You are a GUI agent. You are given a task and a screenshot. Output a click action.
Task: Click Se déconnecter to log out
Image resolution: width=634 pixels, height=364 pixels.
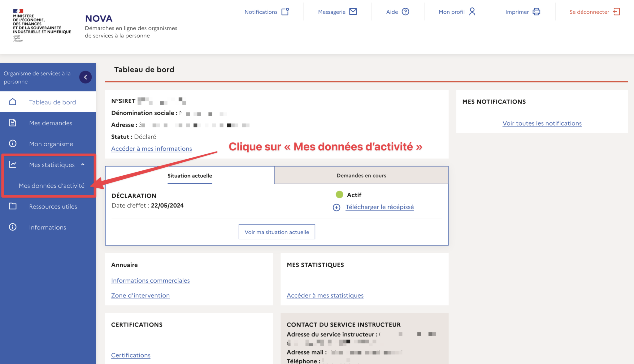coord(589,12)
